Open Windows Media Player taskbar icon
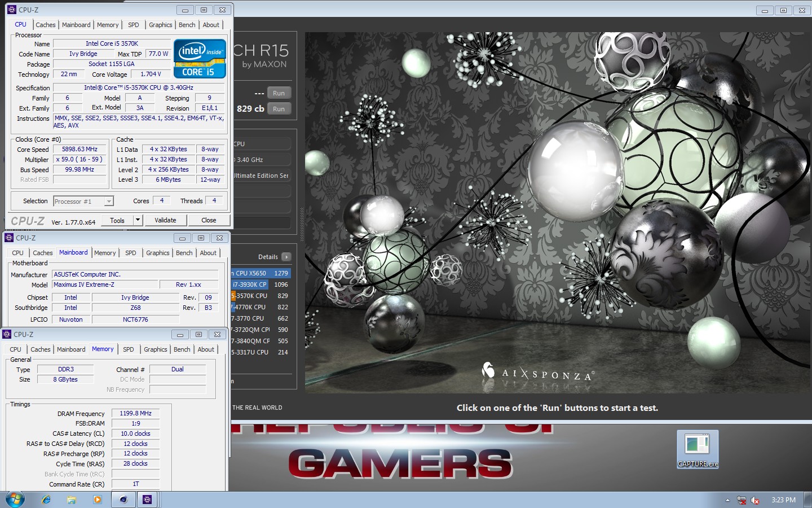The image size is (812, 508). tap(98, 500)
